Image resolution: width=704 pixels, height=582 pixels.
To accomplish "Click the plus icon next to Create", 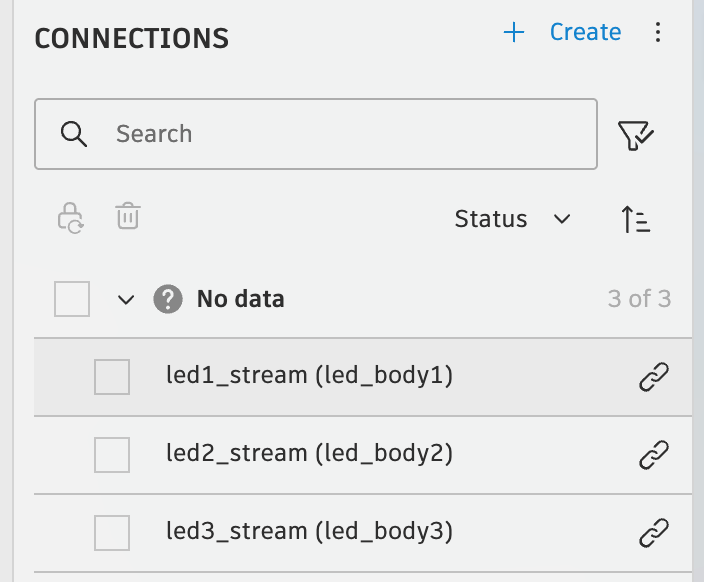I will (514, 33).
